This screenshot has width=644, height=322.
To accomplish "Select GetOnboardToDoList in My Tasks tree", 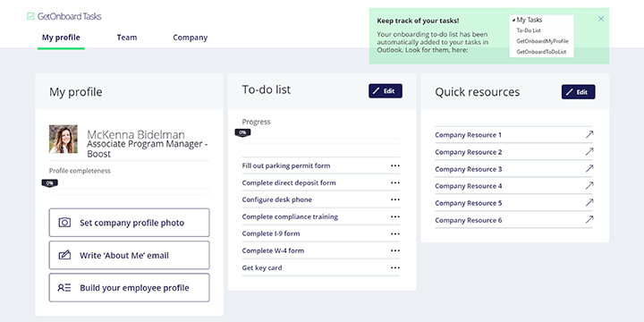I will (x=541, y=52).
